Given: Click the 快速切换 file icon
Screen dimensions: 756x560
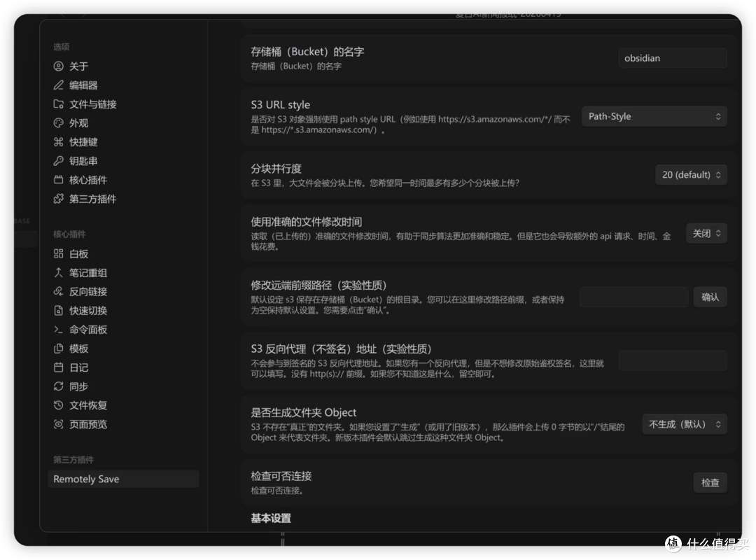Looking at the screenshot, I should pos(58,311).
